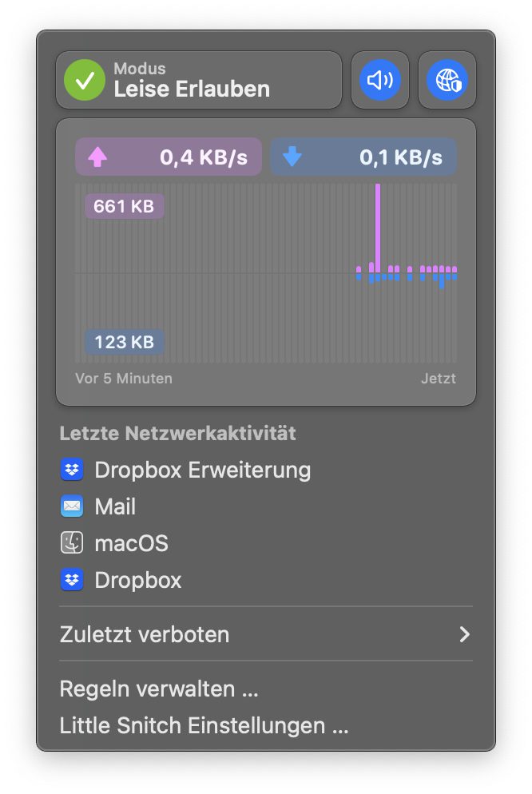Open the Zuletzt verboten submenu
Viewport: 532px width, 794px height.
[145, 635]
